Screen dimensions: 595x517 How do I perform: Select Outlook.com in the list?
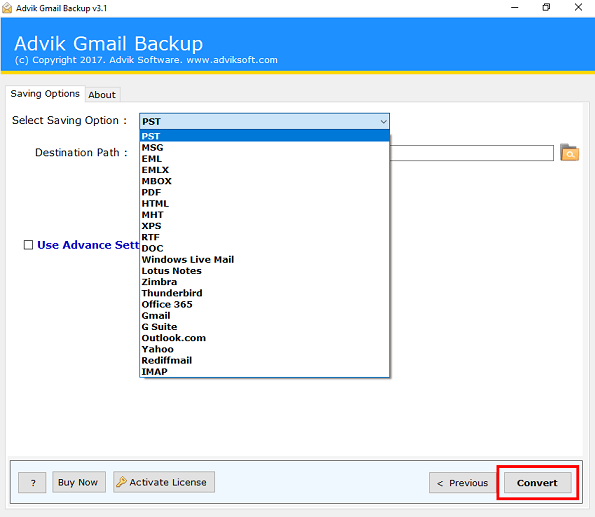click(x=264, y=338)
